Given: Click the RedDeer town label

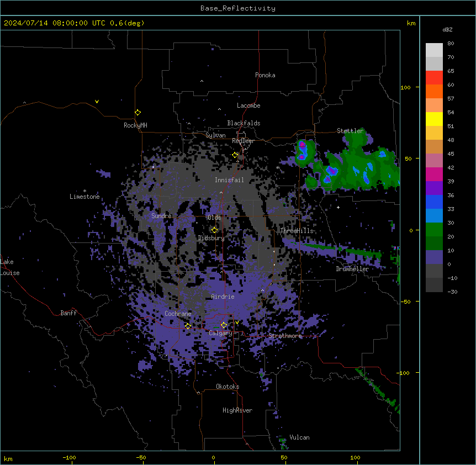Looking at the screenshot, I should pos(243,141).
